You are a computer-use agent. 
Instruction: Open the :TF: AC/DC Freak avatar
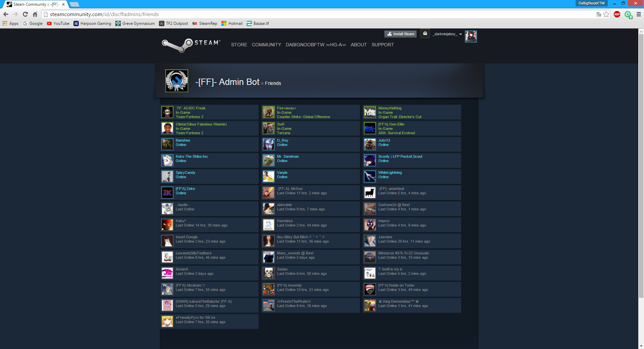167,112
